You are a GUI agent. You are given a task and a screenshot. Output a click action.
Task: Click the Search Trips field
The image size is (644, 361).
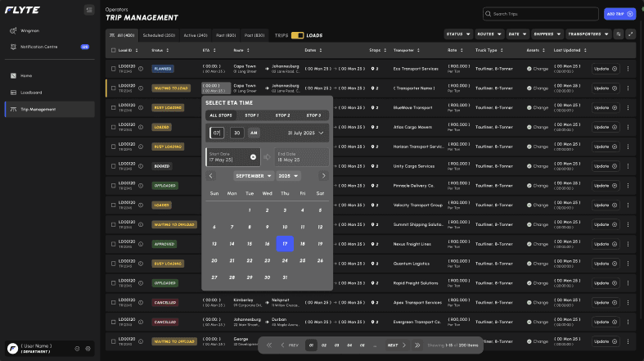[x=541, y=14]
